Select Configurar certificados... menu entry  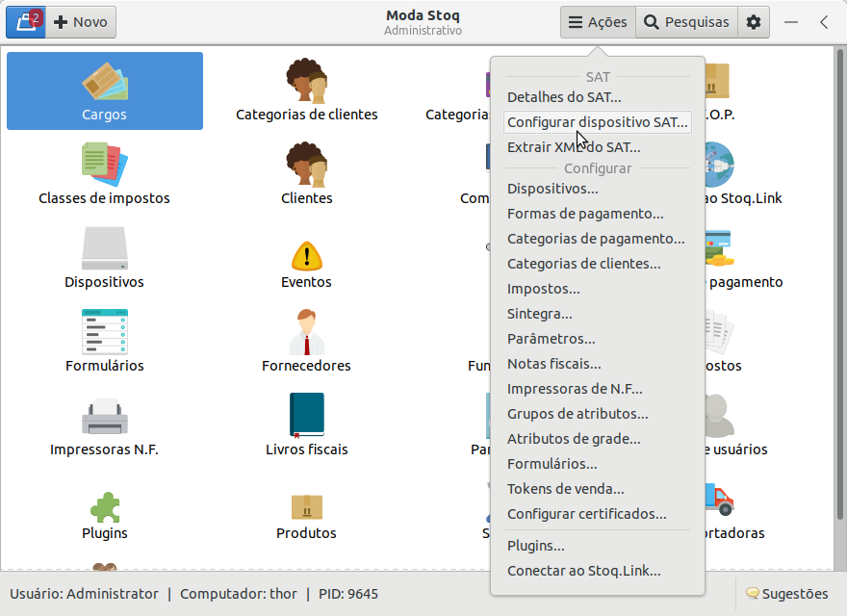[x=598, y=514]
